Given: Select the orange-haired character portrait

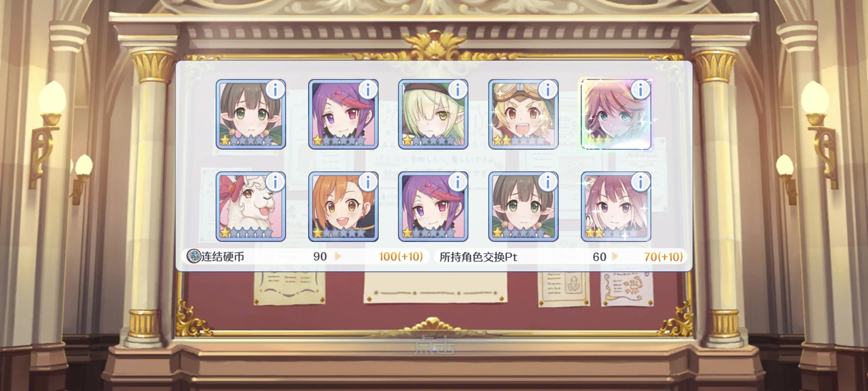Looking at the screenshot, I should [343, 206].
